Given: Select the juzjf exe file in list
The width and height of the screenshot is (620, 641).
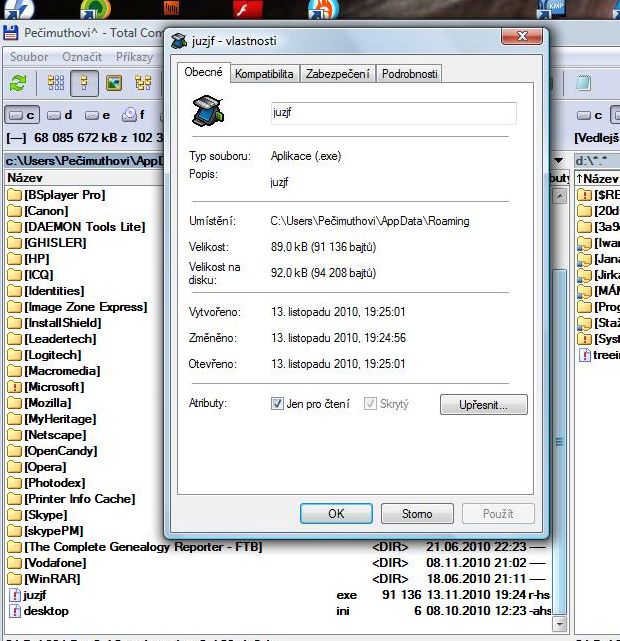Looking at the screenshot, I should [35, 595].
